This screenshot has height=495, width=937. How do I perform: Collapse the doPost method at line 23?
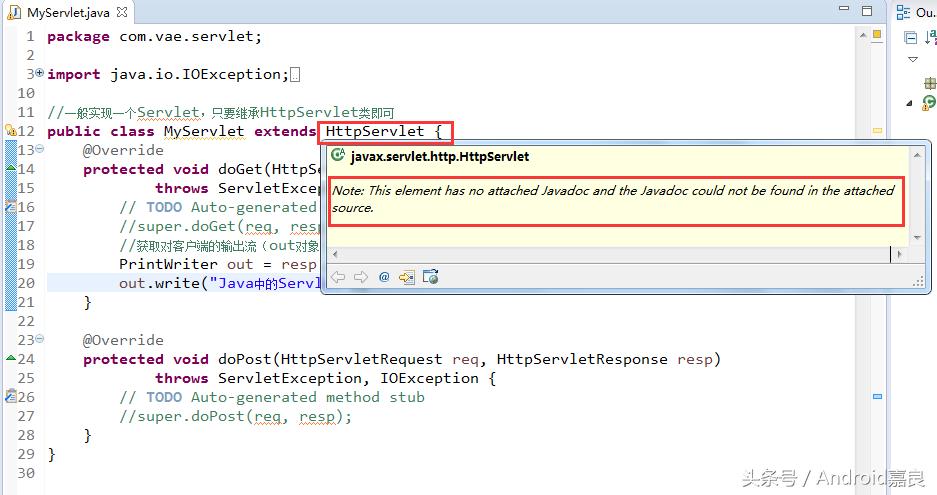pyautogui.click(x=39, y=338)
